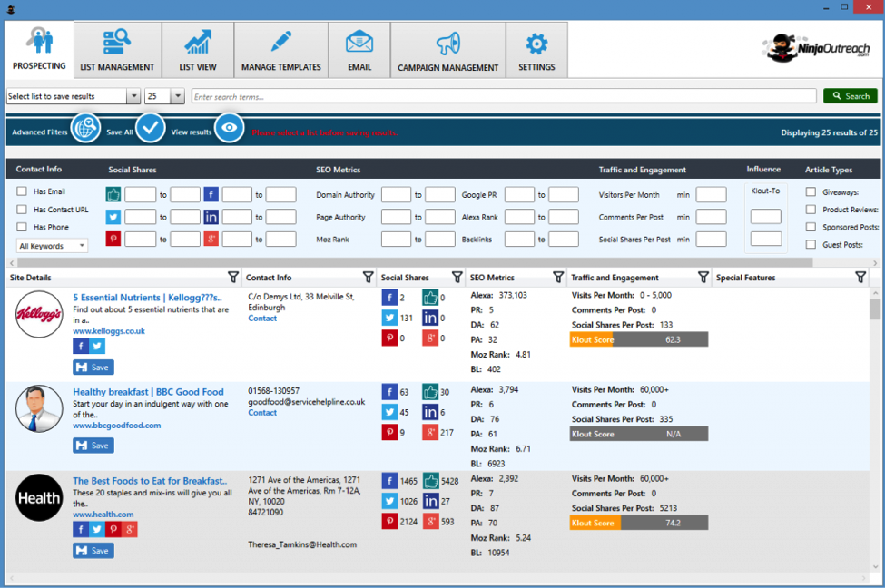Click Pinterest shares icon in Health row

click(x=389, y=521)
